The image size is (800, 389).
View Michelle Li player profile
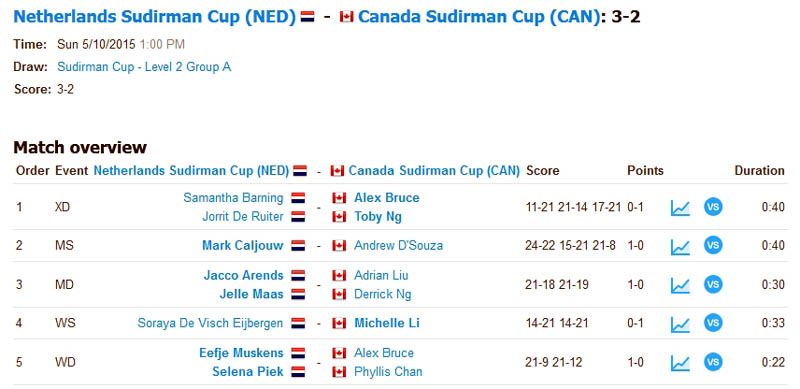(x=387, y=323)
